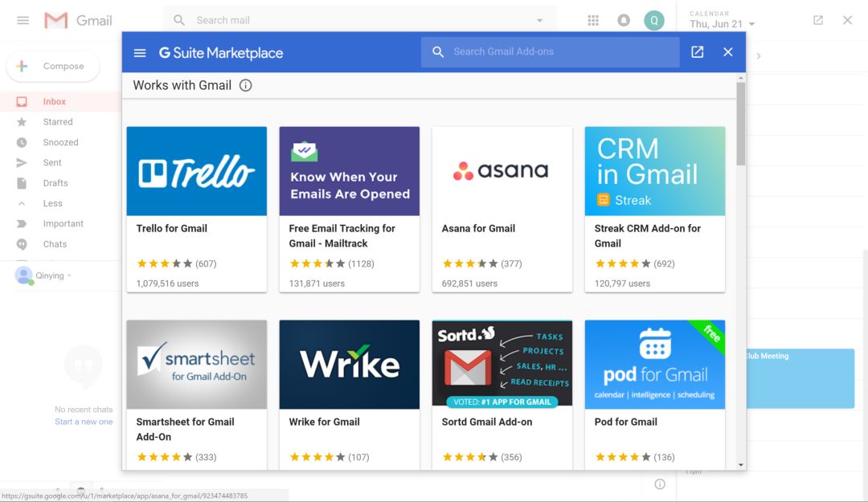The image size is (868, 502).
Task: Collapse the sidebar with Less
Action: point(52,203)
